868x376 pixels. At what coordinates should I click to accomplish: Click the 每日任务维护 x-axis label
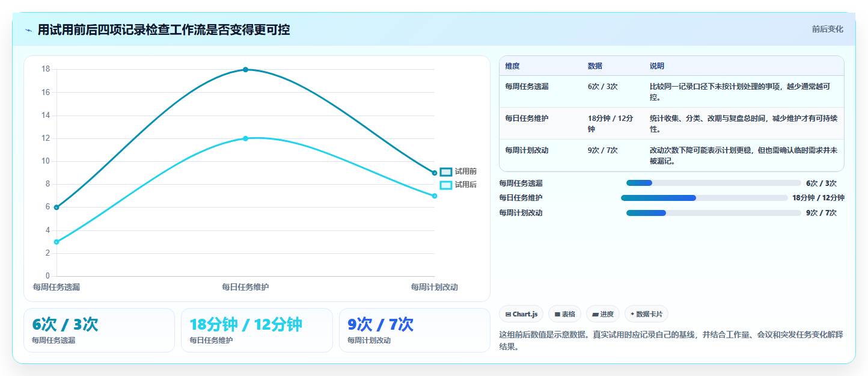click(245, 287)
